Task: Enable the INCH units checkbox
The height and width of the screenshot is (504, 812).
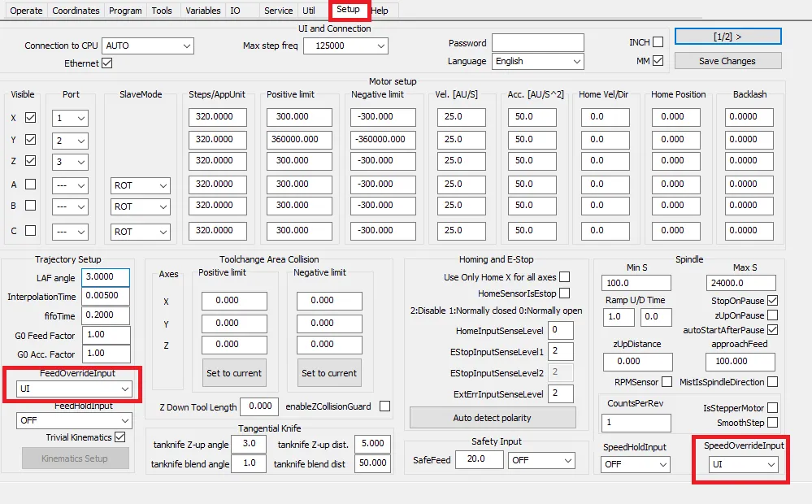Action: click(658, 42)
